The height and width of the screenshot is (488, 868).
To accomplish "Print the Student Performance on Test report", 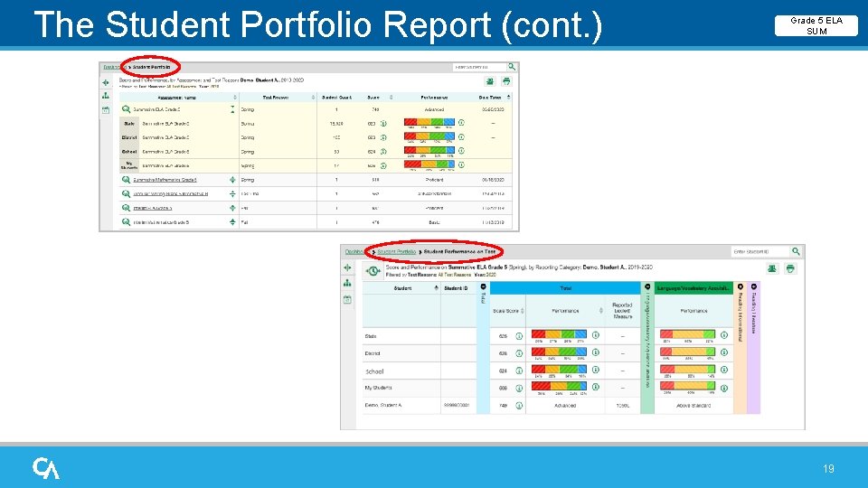I will [790, 268].
